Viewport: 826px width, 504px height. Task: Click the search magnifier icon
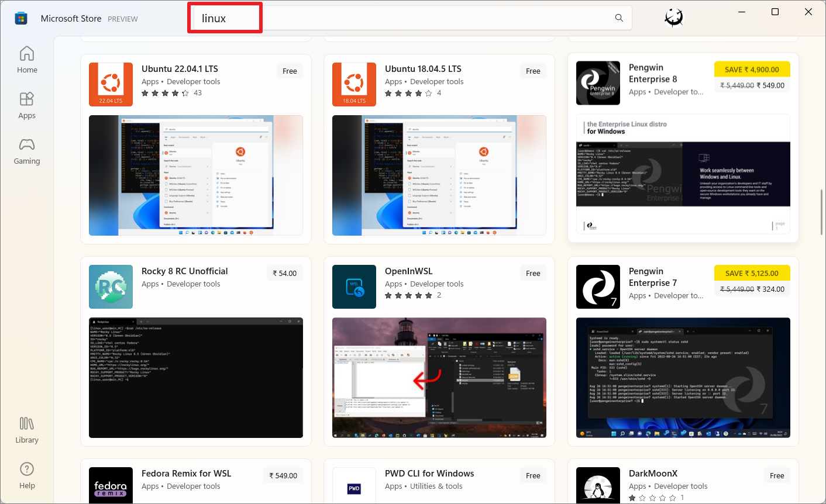[x=619, y=18]
